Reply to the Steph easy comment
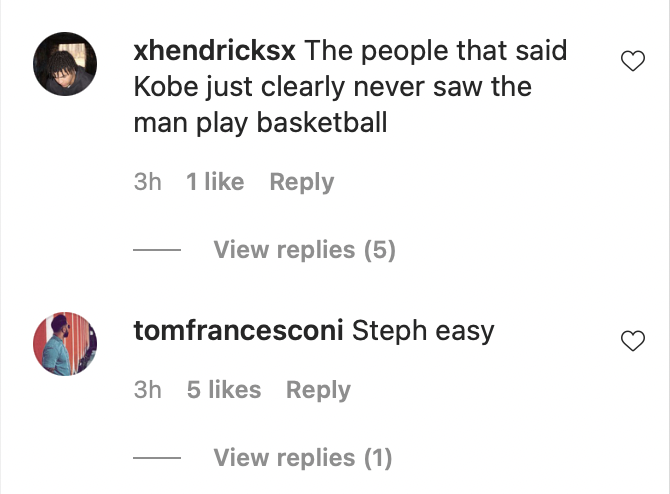The height and width of the screenshot is (494, 670). point(318,390)
